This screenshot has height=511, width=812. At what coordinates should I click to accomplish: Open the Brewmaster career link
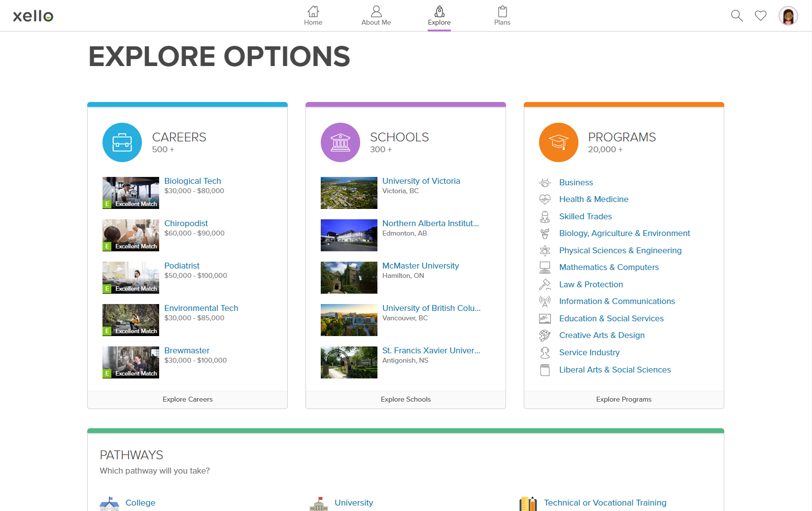pyautogui.click(x=187, y=350)
